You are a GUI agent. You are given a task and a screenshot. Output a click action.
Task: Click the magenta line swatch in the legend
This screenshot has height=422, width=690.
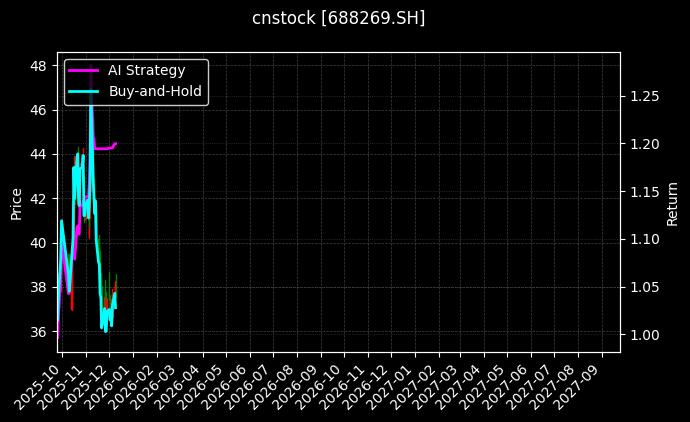click(x=83, y=70)
